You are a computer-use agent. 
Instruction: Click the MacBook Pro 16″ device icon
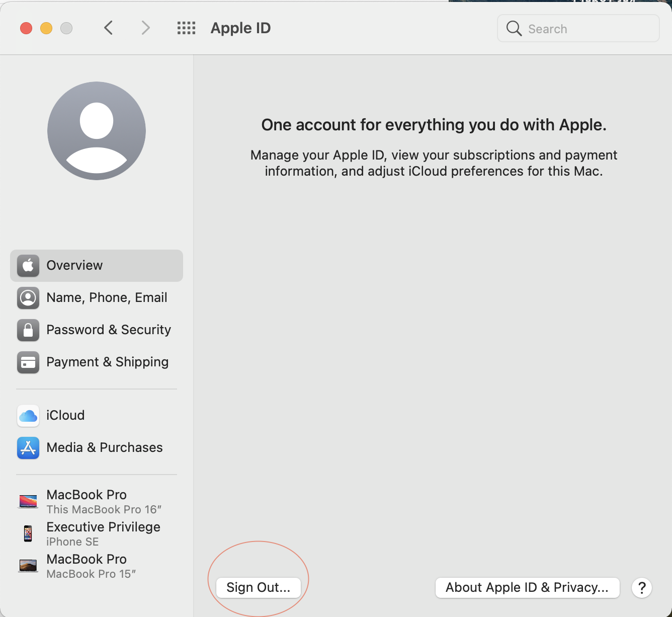coord(28,501)
